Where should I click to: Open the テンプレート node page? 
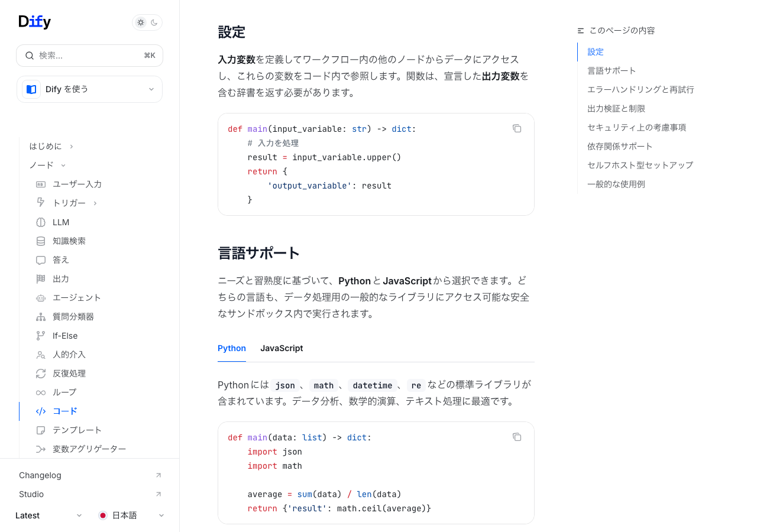tap(77, 430)
